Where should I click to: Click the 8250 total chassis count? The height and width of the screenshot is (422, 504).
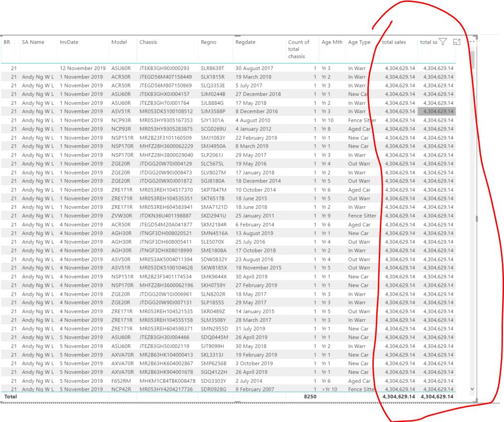click(310, 397)
